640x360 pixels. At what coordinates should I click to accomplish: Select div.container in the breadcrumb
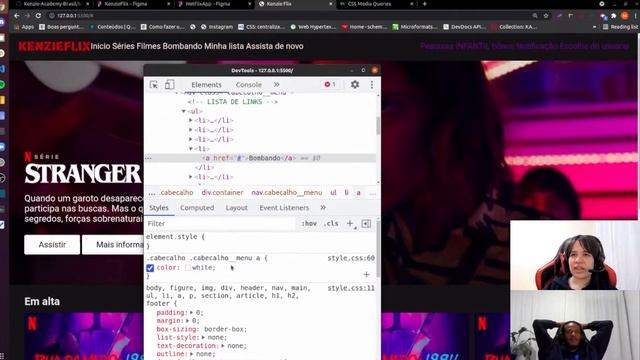point(222,192)
